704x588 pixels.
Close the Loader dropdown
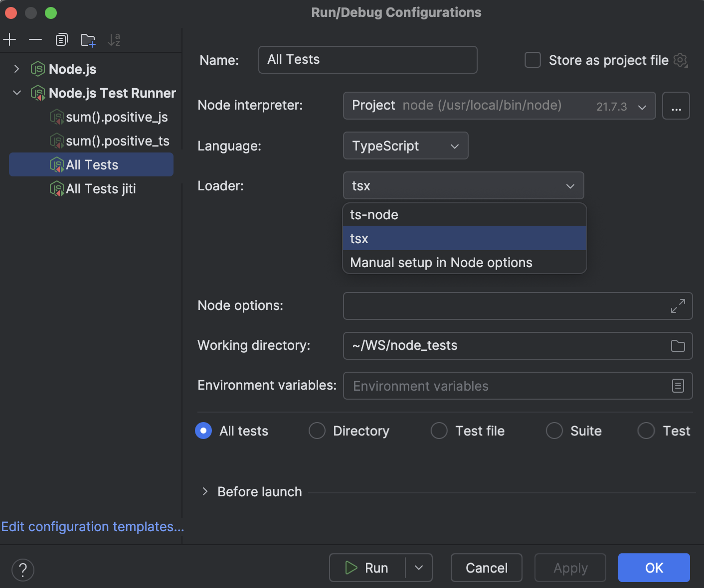coord(463,185)
